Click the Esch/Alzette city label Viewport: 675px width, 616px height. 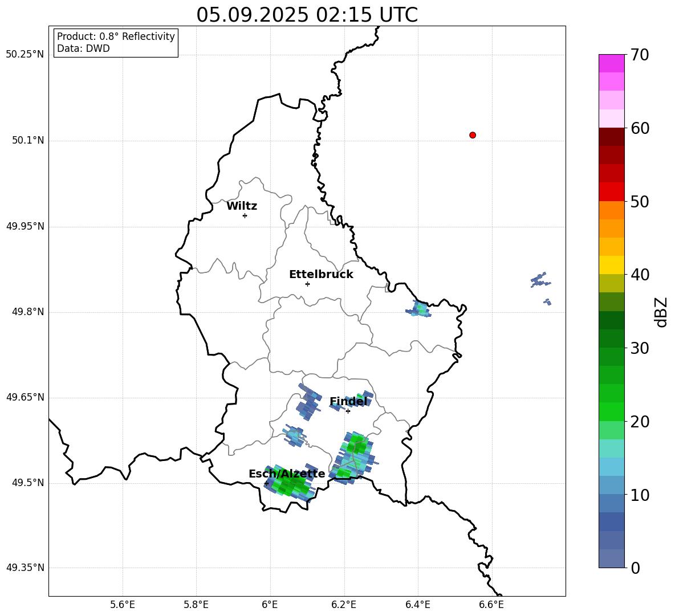[x=287, y=474]
